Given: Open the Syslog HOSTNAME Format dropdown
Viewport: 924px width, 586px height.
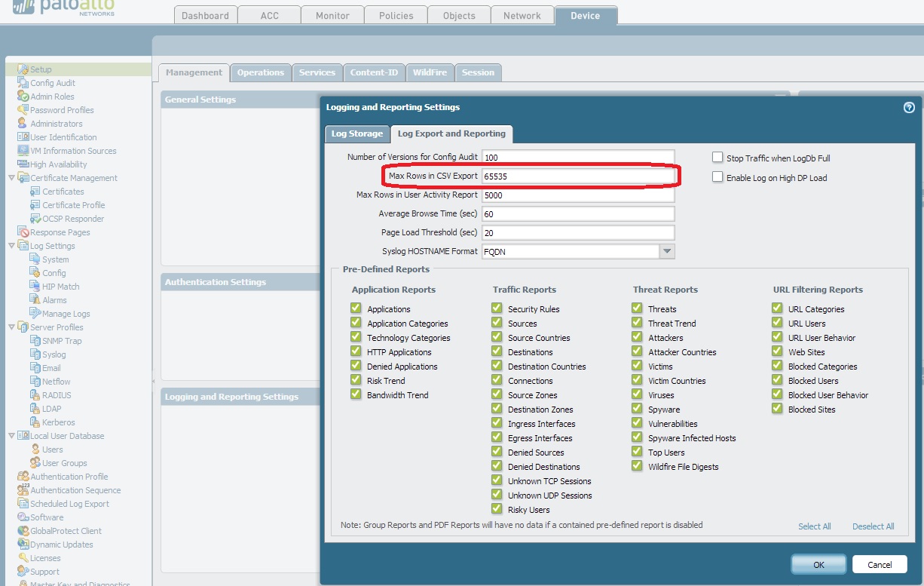Looking at the screenshot, I should (666, 251).
